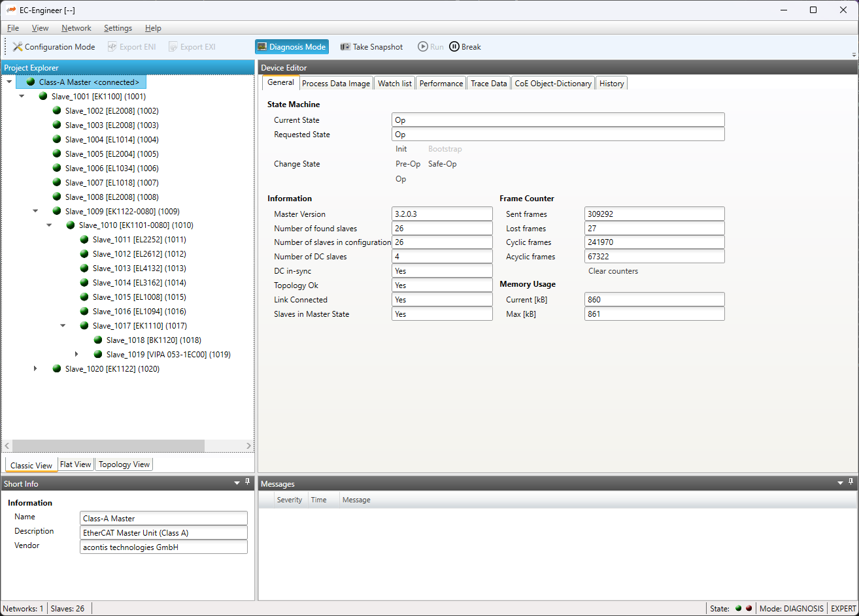Collapse the Slave_1001 [EK1100] tree node
This screenshot has width=859, height=616.
pos(22,96)
